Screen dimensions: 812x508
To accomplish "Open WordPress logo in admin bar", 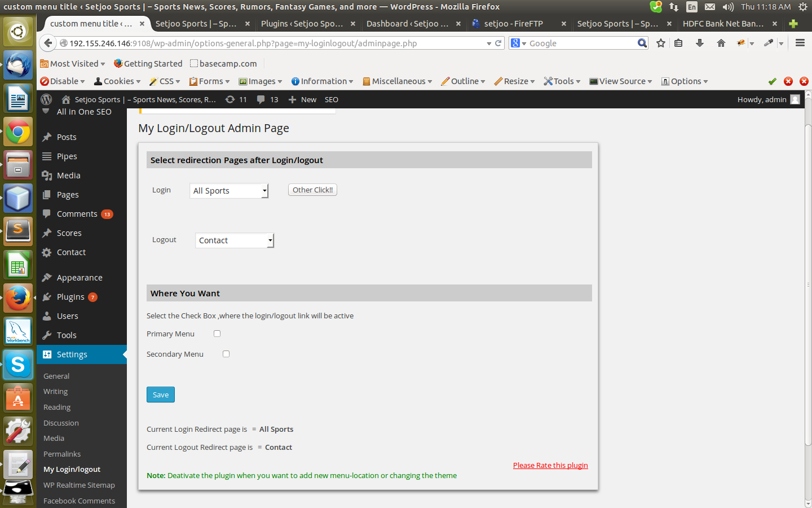I will click(46, 99).
